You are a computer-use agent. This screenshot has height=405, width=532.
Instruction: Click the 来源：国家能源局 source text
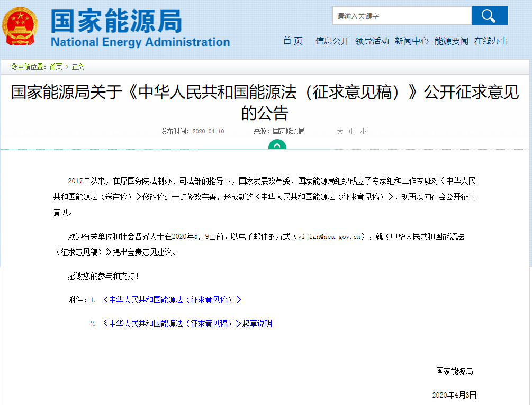[x=279, y=131]
